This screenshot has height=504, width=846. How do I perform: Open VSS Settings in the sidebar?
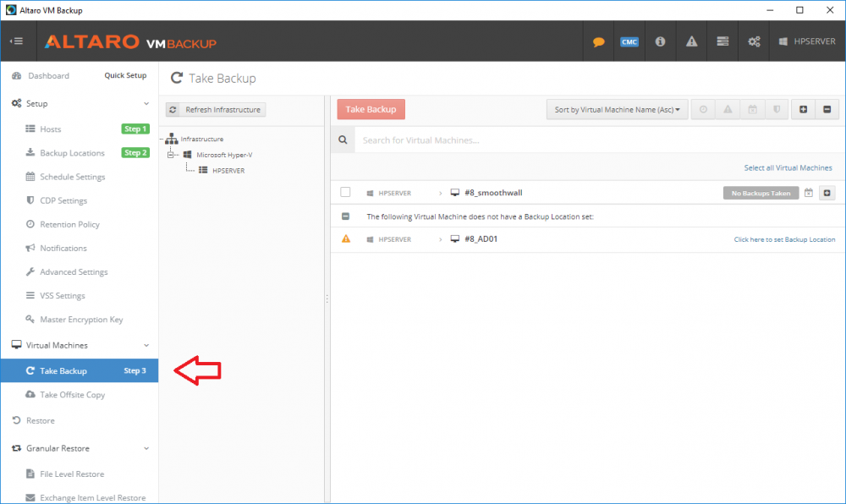62,295
